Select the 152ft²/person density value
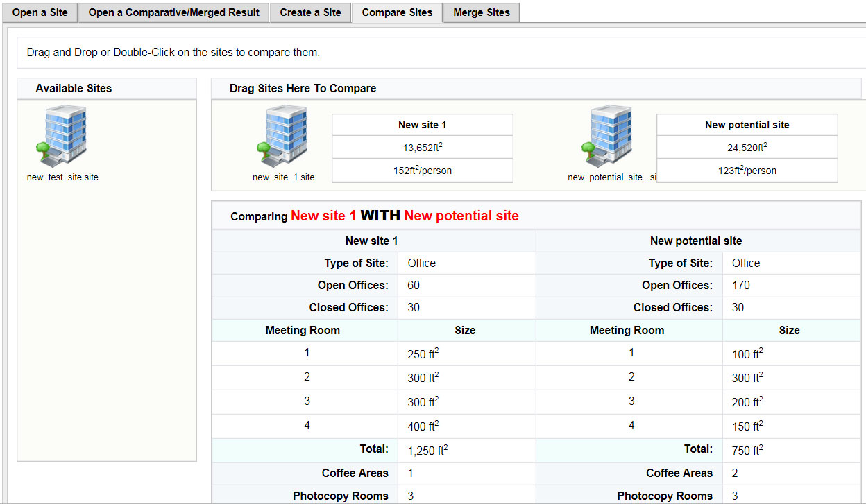This screenshot has height=504, width=866. [x=423, y=171]
